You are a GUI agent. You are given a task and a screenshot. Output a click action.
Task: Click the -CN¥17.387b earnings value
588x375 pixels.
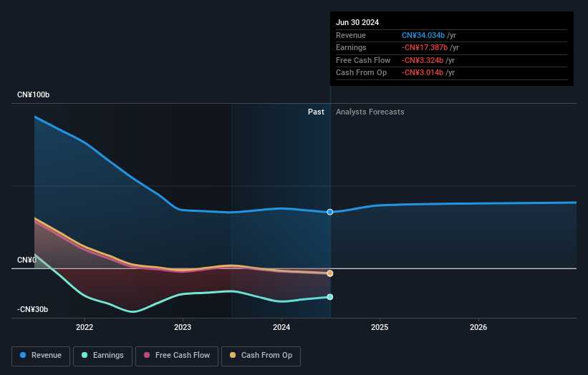(x=425, y=47)
